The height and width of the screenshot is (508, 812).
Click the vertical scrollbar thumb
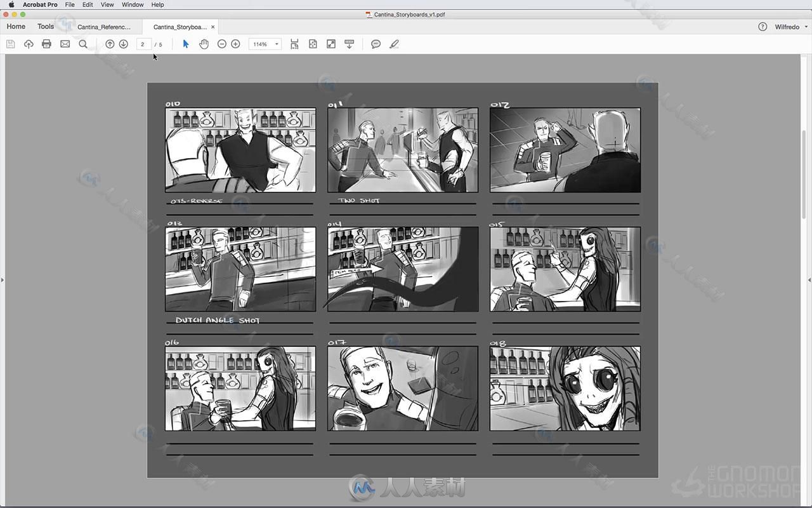coord(805,175)
